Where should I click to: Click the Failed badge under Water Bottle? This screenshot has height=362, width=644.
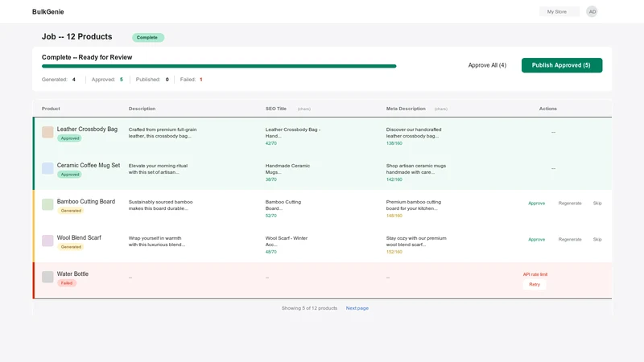point(67,283)
